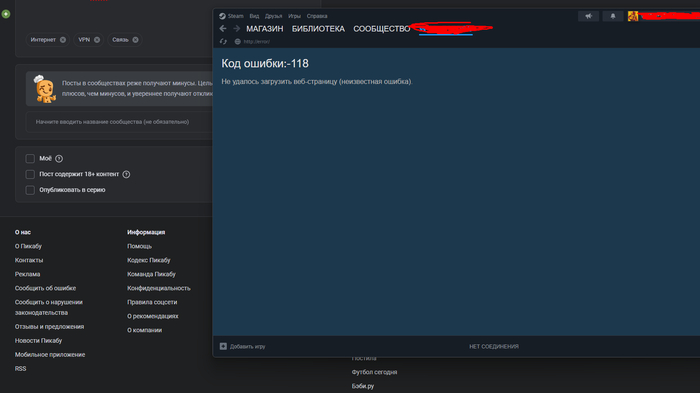Click the plus icon for Добавить игру
Viewport: 700px width, 393px height.
pyautogui.click(x=223, y=346)
